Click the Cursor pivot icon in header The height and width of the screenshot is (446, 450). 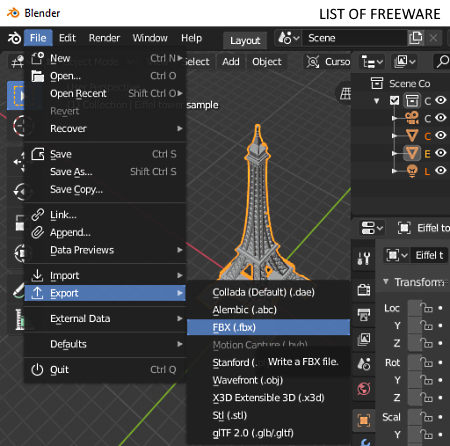coord(312,62)
